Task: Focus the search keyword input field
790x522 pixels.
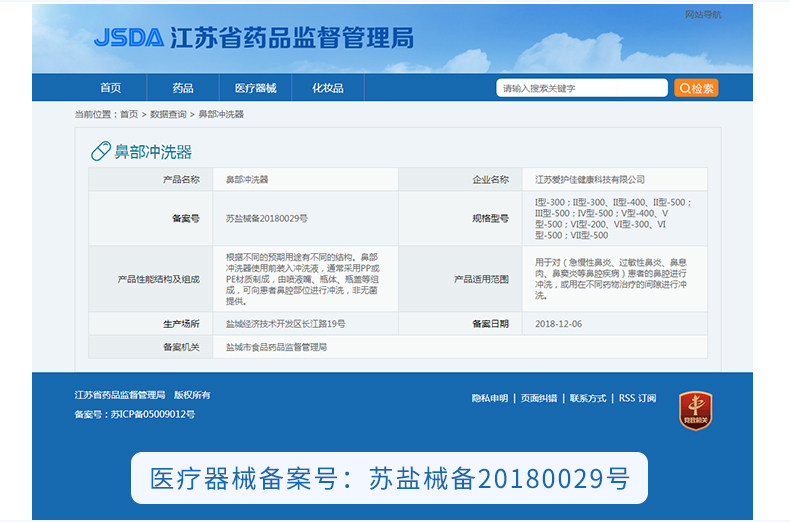Action: [582, 88]
